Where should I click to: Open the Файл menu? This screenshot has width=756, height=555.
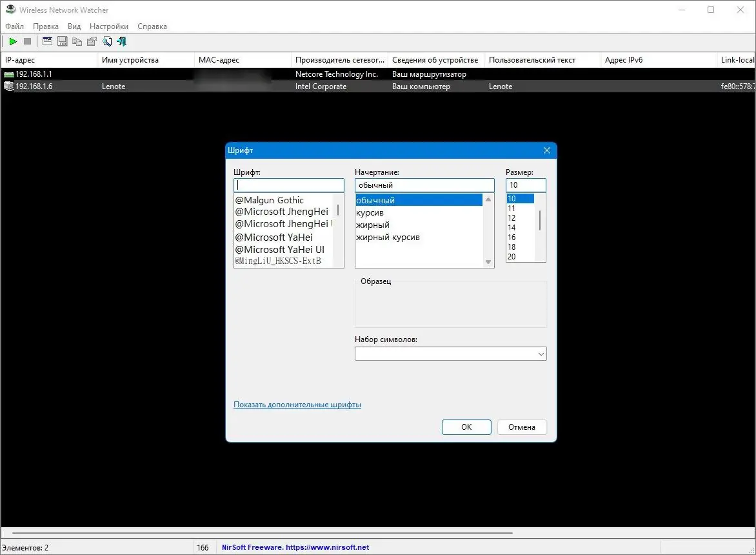tap(14, 26)
